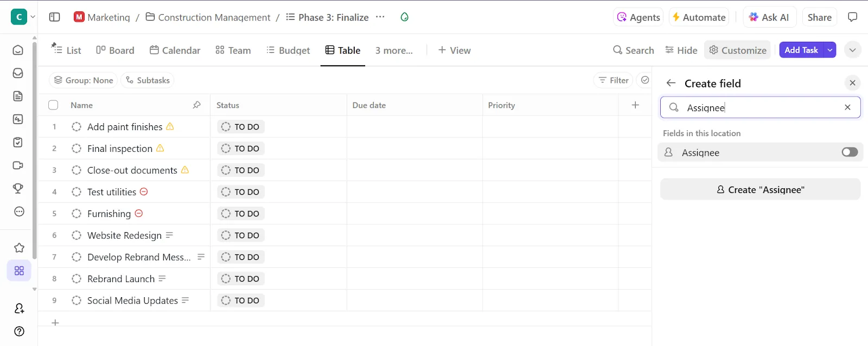Click the Assignee search input field
Screen dimensions: 868x346
760,107
